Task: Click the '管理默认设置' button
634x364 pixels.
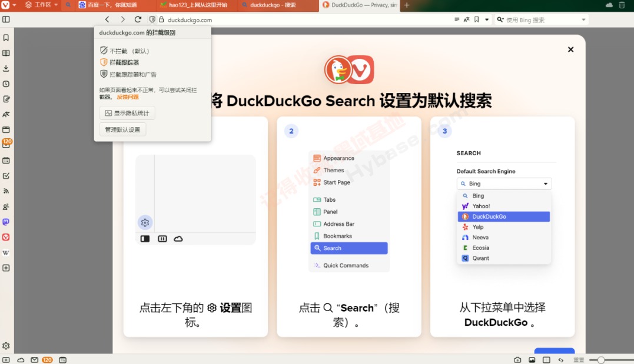Action: coord(122,130)
